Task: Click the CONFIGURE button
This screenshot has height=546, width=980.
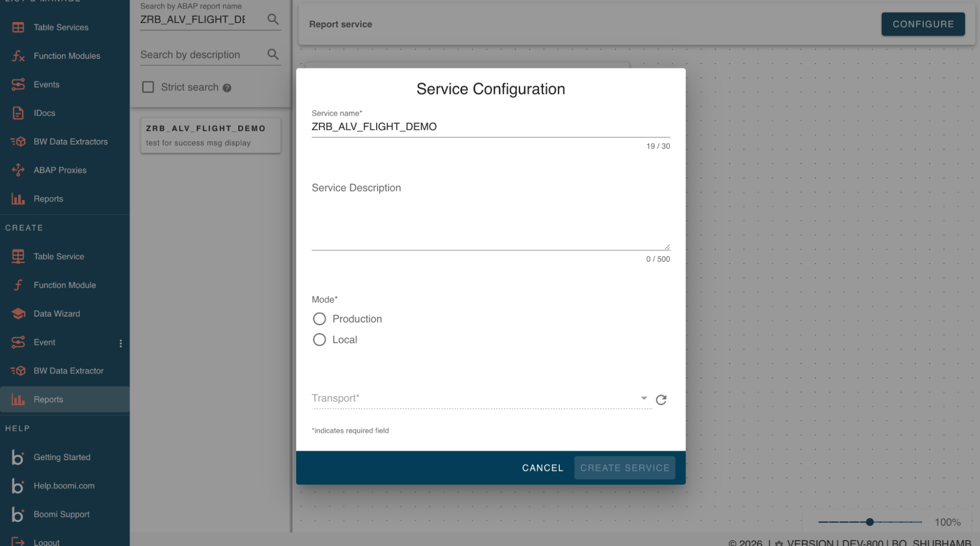Action: point(923,24)
